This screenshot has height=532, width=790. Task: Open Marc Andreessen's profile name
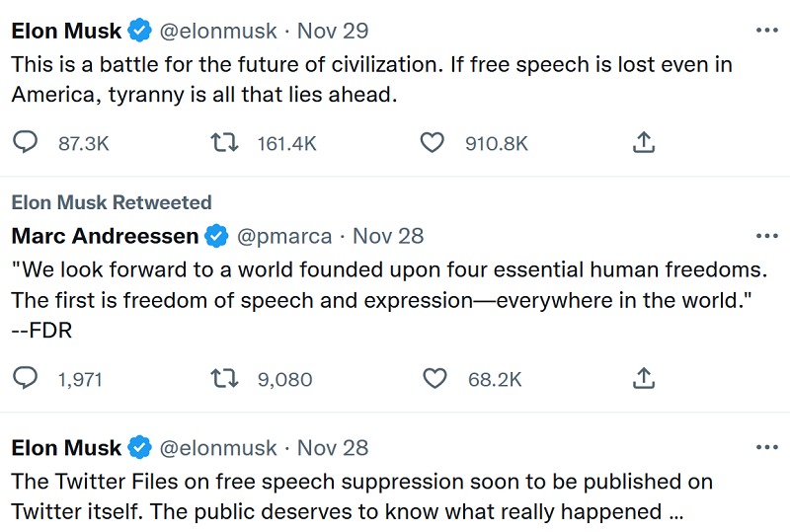coord(105,236)
